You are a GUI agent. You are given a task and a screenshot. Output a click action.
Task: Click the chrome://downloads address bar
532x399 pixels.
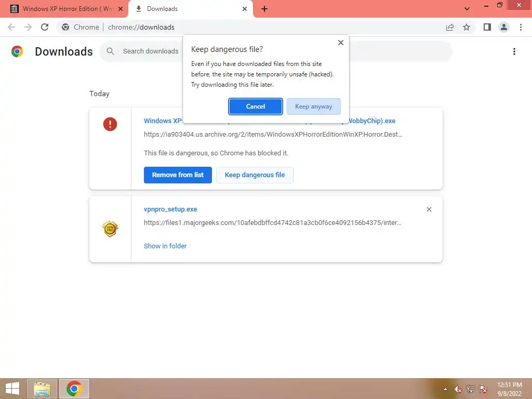141,27
